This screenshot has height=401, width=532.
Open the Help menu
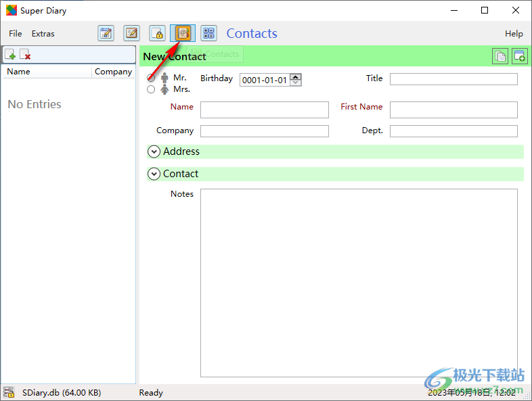pyautogui.click(x=514, y=34)
